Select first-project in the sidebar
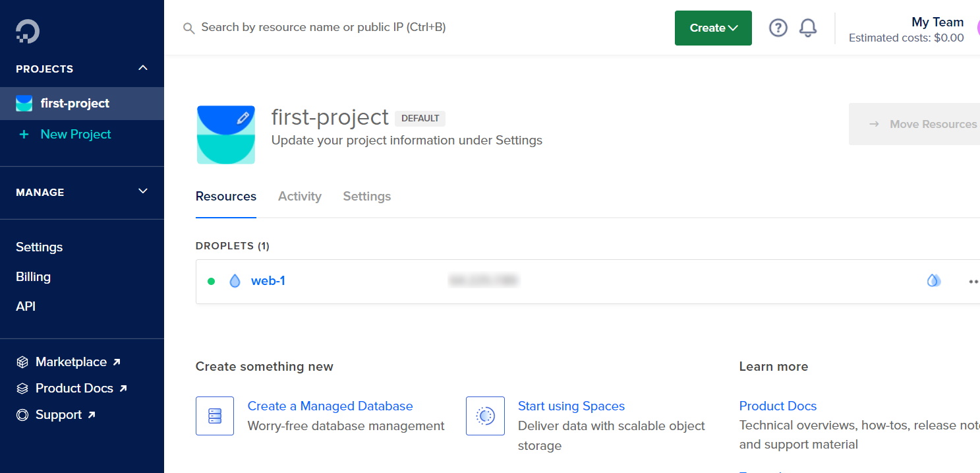This screenshot has height=473, width=980. coord(82,104)
